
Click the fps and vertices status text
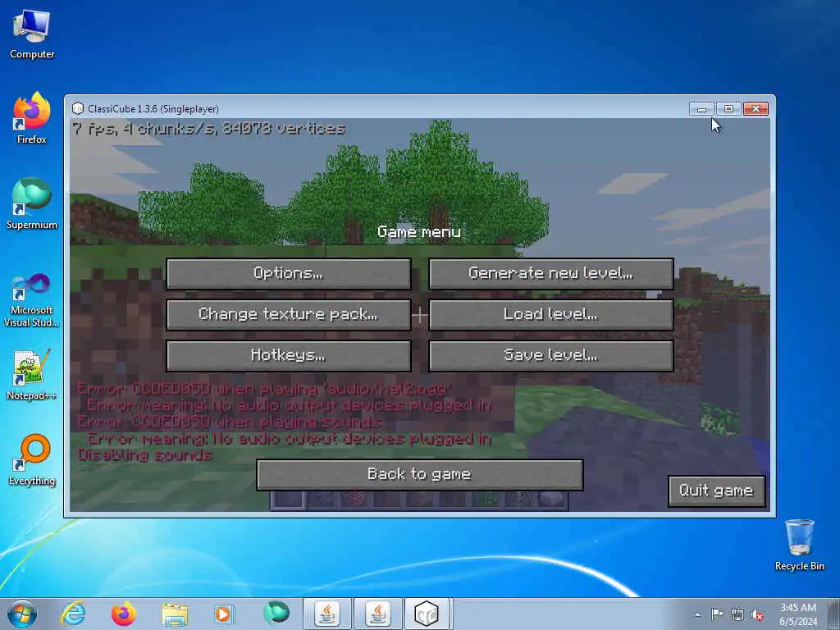209,129
